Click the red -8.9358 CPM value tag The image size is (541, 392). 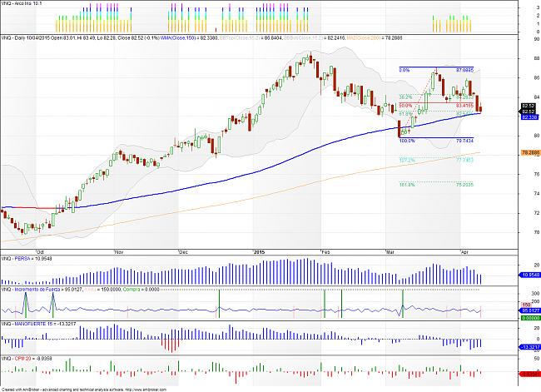click(x=530, y=374)
